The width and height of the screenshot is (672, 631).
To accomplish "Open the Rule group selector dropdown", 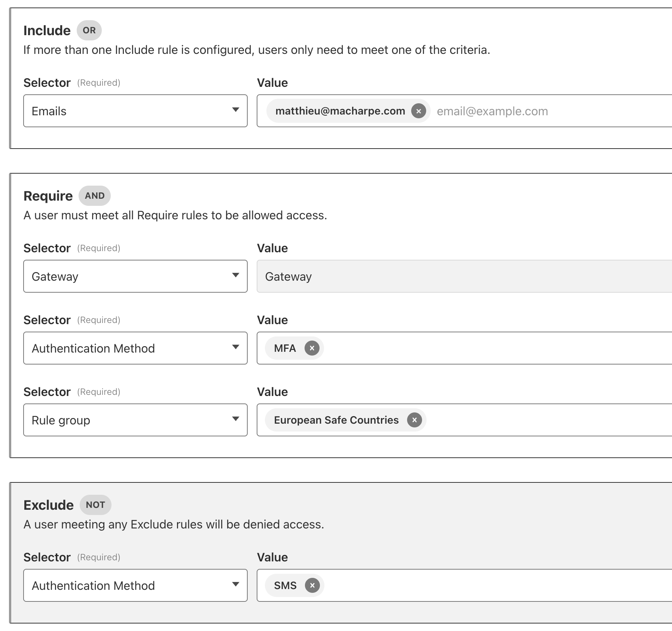I will [135, 420].
